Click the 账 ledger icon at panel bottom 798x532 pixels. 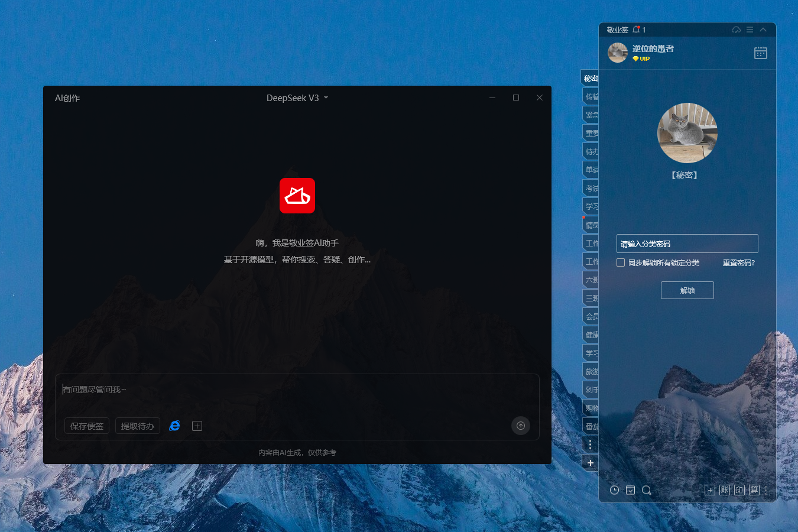point(724,490)
